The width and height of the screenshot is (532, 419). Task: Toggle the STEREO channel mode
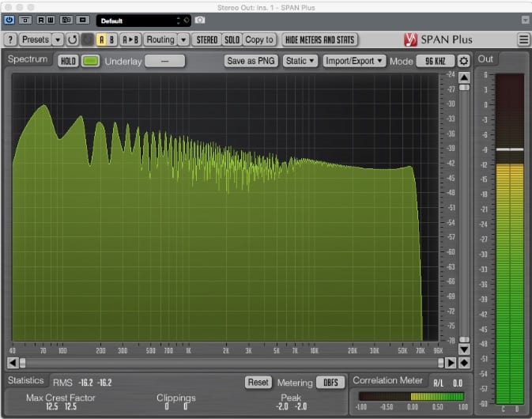[x=207, y=40]
